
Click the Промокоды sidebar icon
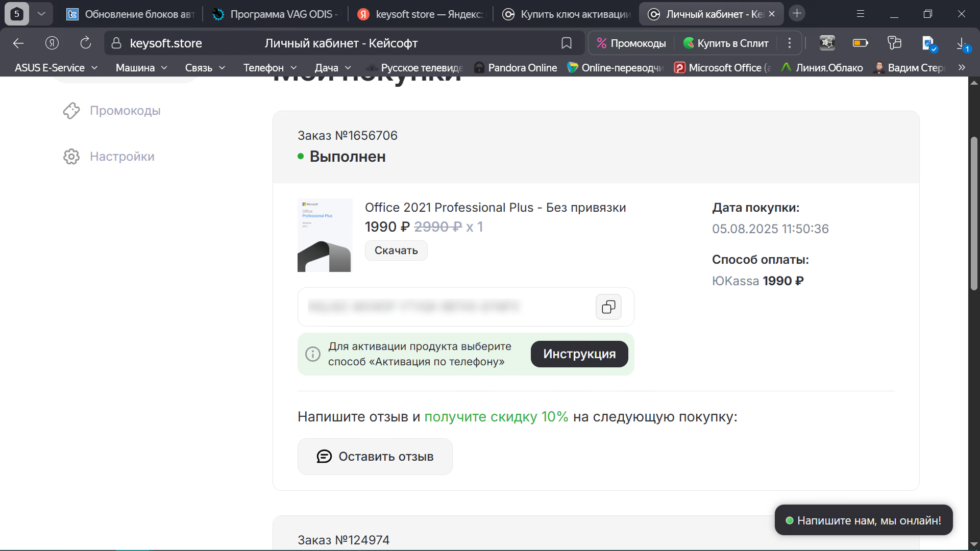coord(71,111)
